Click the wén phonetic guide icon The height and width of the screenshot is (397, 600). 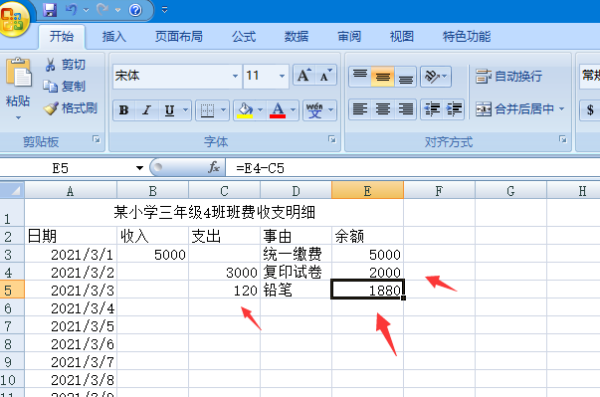[x=315, y=111]
